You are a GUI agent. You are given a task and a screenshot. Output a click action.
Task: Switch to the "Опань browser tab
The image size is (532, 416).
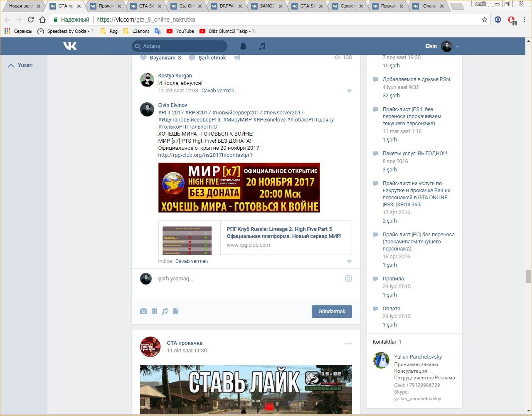[429, 6]
